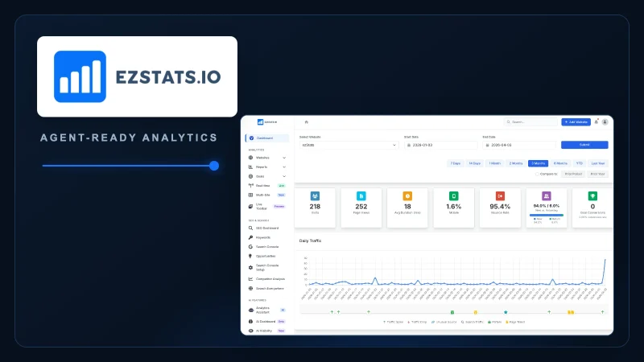This screenshot has width=644, height=362.
Task: Click the Search Everywhere globe icon
Action: 250,289
